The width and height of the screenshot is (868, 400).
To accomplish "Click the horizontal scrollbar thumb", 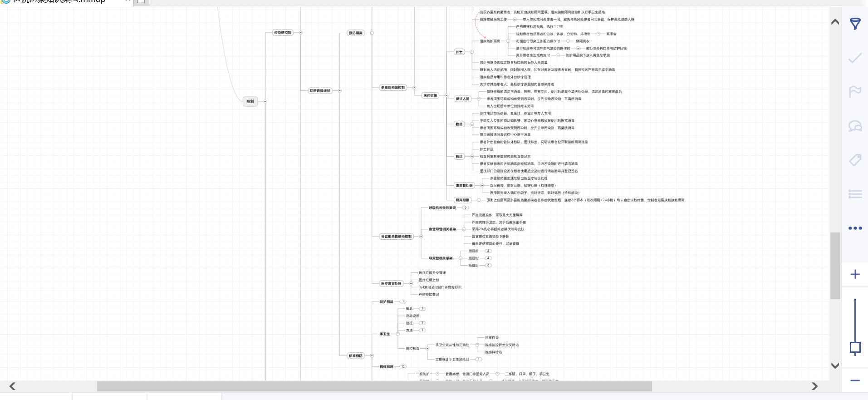I will click(374, 386).
